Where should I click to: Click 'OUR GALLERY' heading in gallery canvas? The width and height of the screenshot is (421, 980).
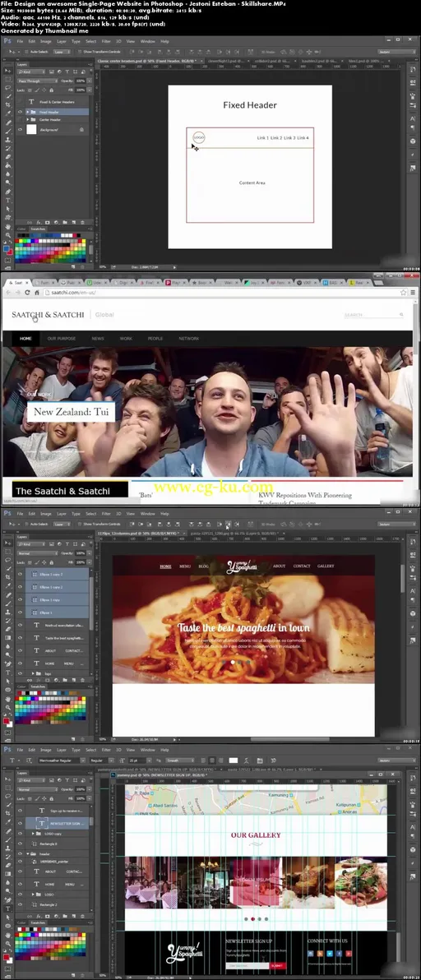[256, 835]
